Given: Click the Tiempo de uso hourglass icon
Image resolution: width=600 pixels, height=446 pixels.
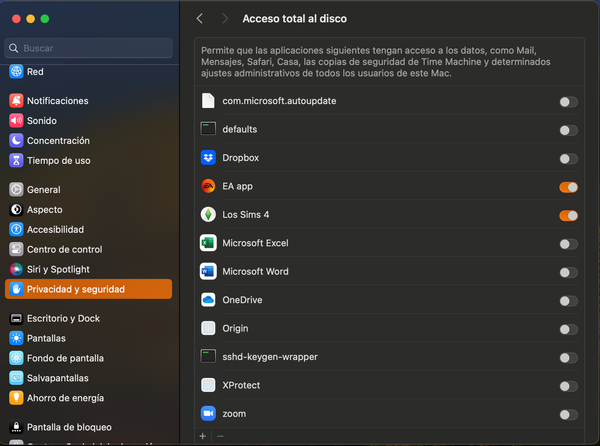Looking at the screenshot, I should tap(16, 160).
